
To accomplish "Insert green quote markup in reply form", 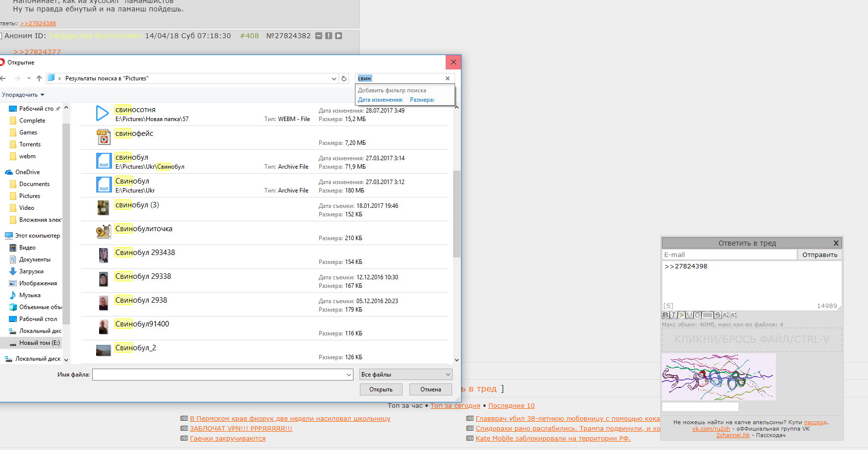I will 681,315.
